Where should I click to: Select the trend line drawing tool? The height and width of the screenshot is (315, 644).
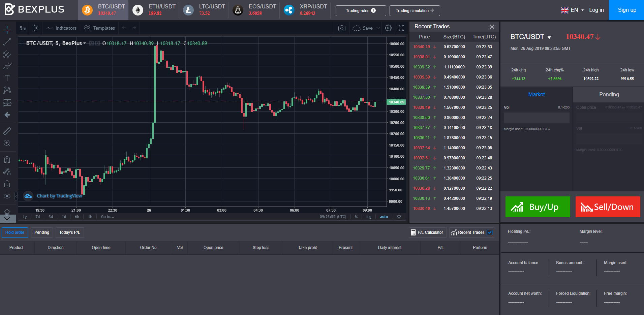(7, 42)
